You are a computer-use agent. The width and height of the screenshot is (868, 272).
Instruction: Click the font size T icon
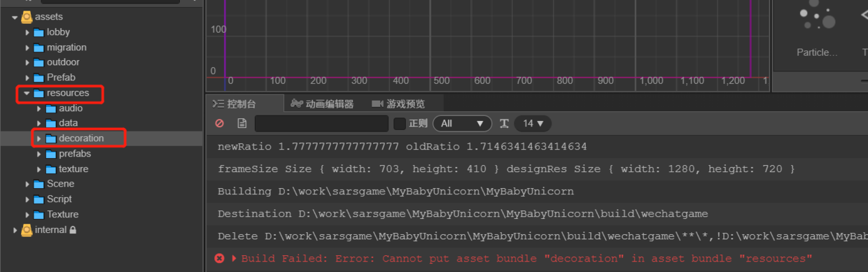pos(504,124)
